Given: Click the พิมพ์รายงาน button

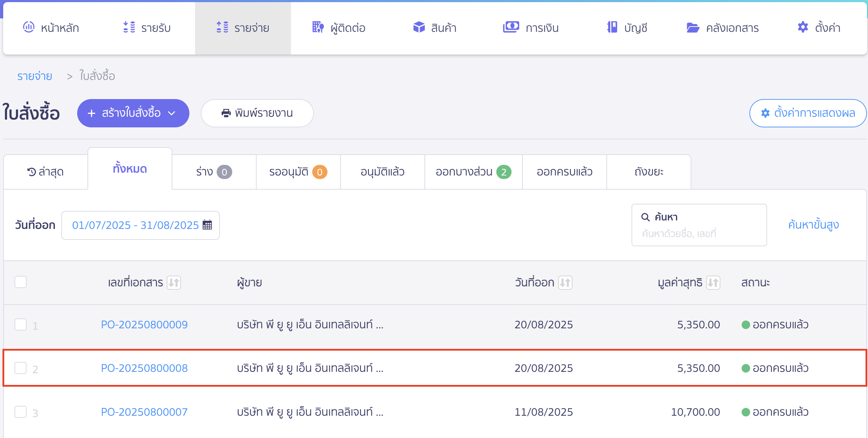Looking at the screenshot, I should pos(257,113).
